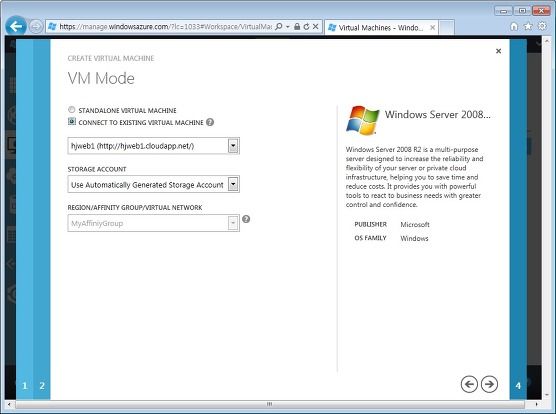The width and height of the screenshot is (556, 414).
Task: Go to next wizard step arrow
Action: 489,384
